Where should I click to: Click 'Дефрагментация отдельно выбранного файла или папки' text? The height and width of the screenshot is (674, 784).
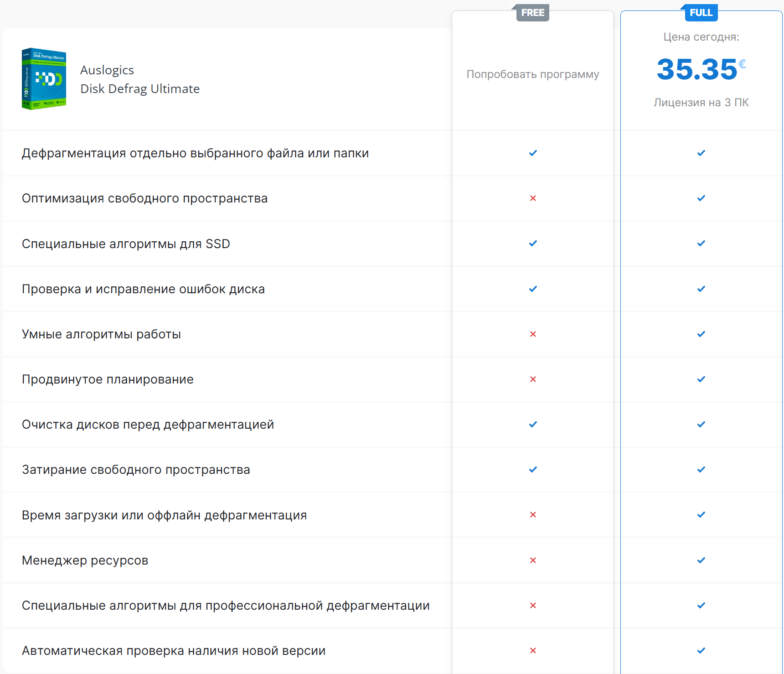[195, 154]
